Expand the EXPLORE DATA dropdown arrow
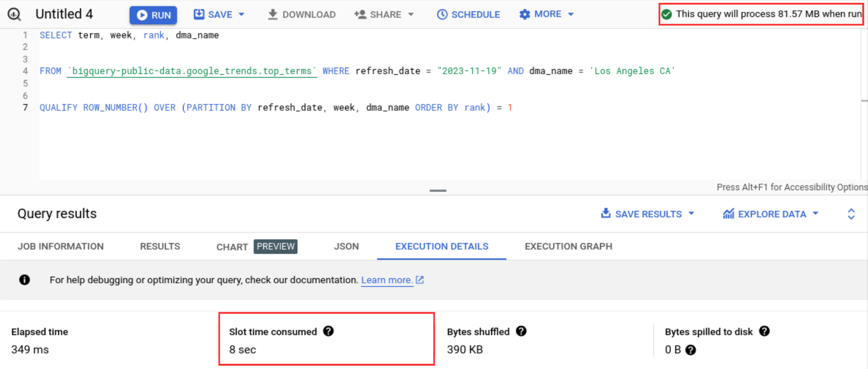 (x=816, y=214)
